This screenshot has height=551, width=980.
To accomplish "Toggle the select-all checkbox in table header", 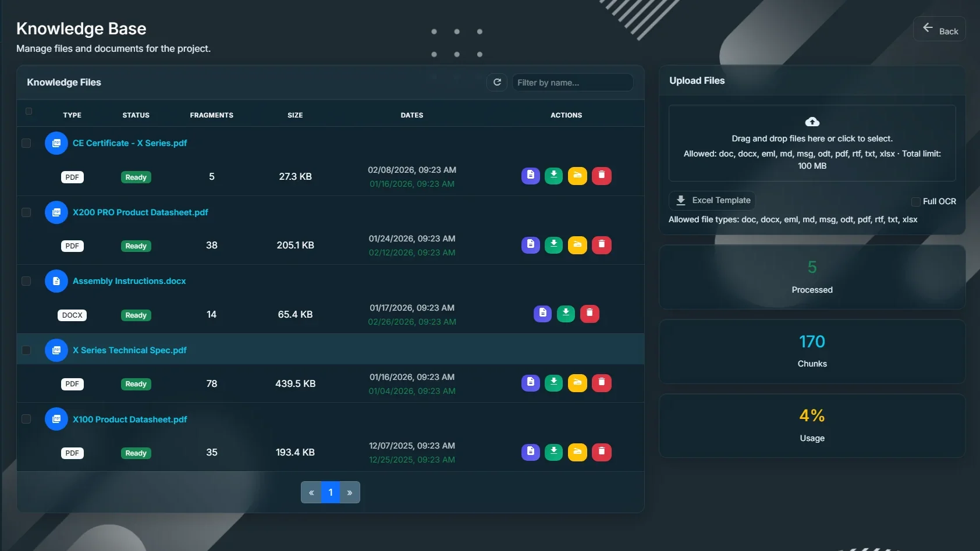I will click(29, 111).
